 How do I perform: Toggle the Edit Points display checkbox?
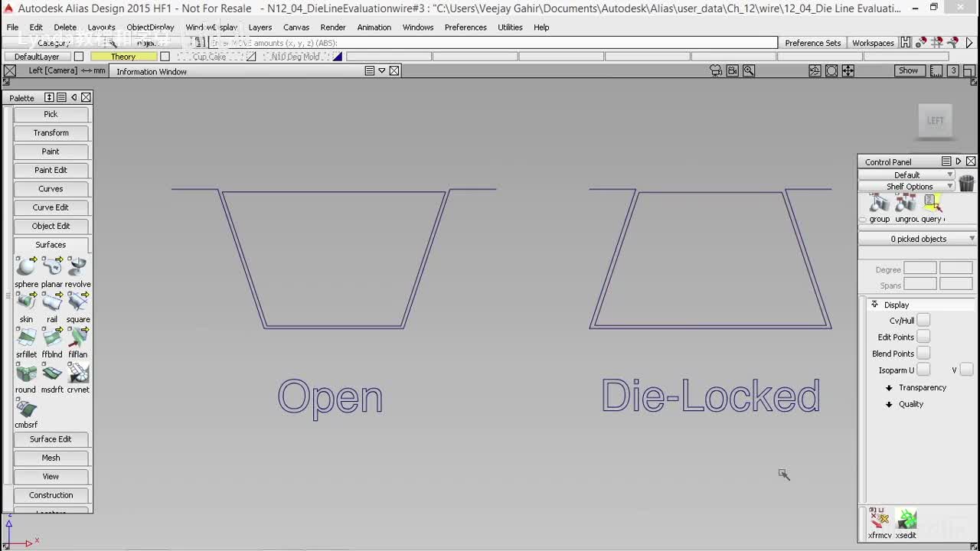[x=923, y=337]
